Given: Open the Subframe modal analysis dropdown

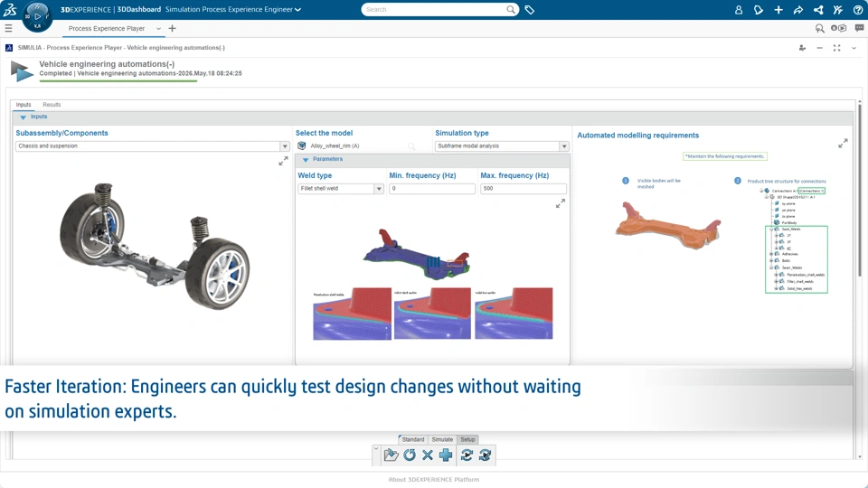Looking at the screenshot, I should 563,146.
